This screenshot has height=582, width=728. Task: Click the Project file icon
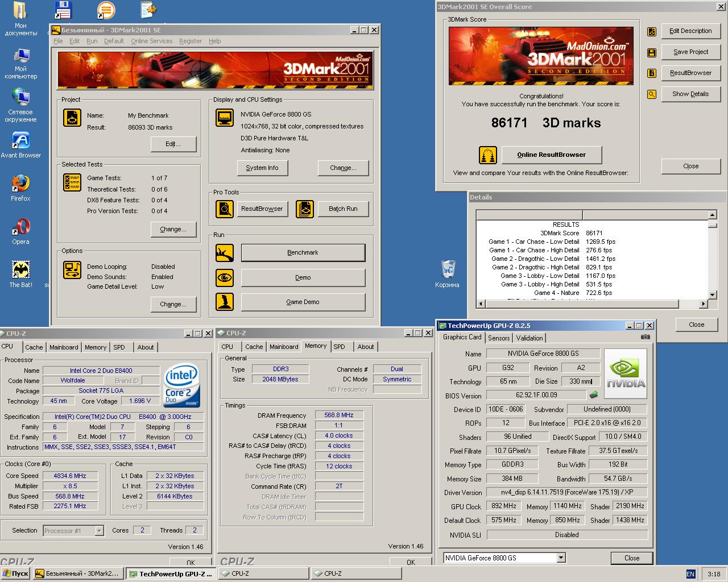72,118
